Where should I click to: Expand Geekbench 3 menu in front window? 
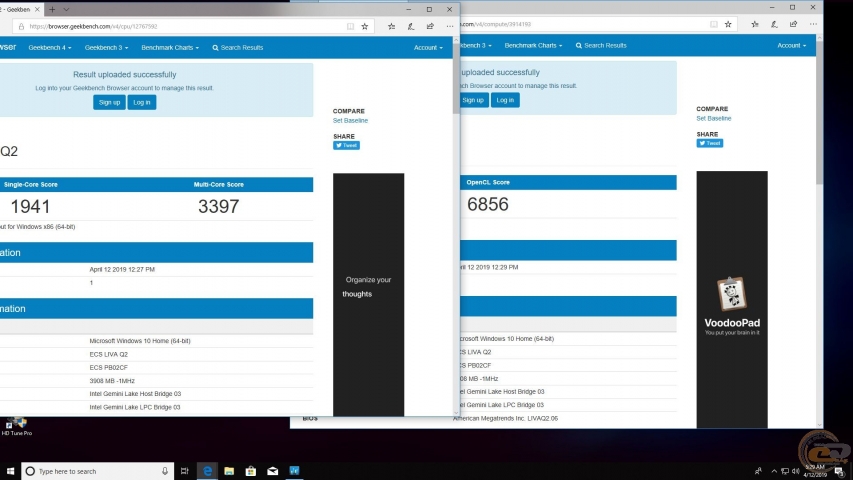pos(106,48)
